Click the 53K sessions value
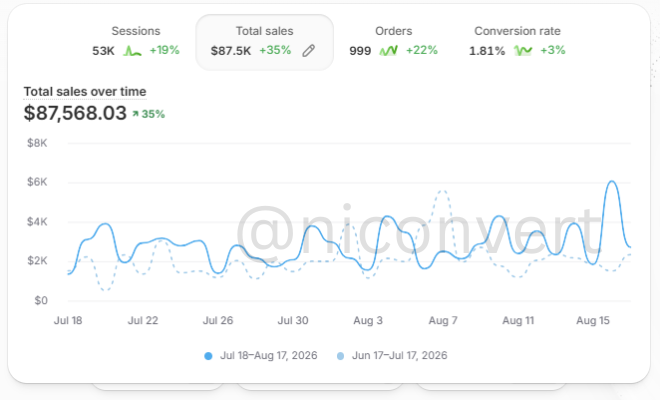This screenshot has width=660, height=400. 103,51
